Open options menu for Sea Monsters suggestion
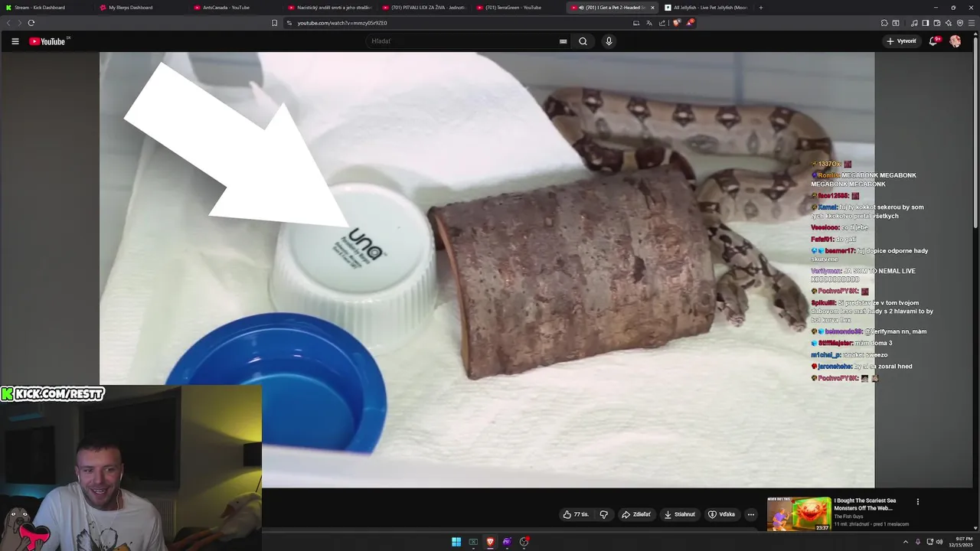Screen dimensions: 980x551 (x=917, y=502)
